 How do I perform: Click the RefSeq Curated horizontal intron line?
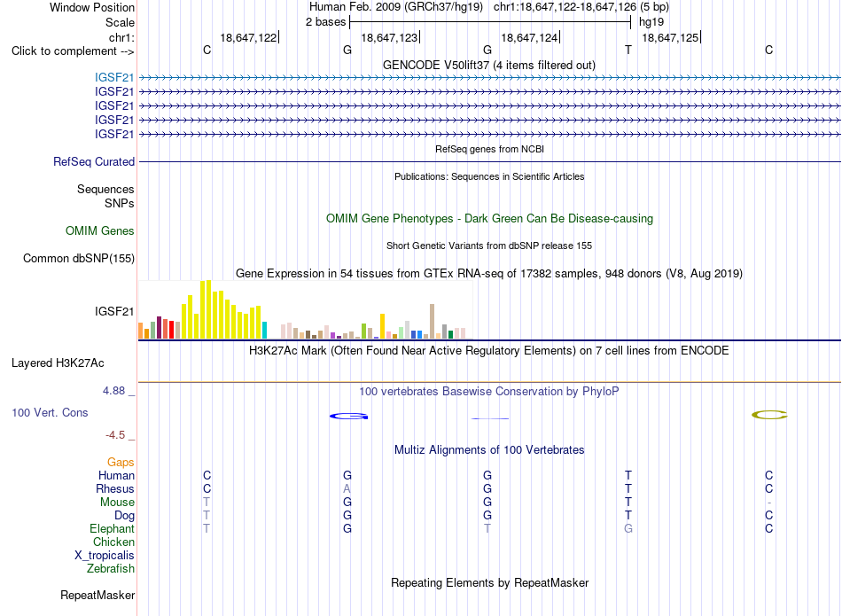[x=490, y=161]
